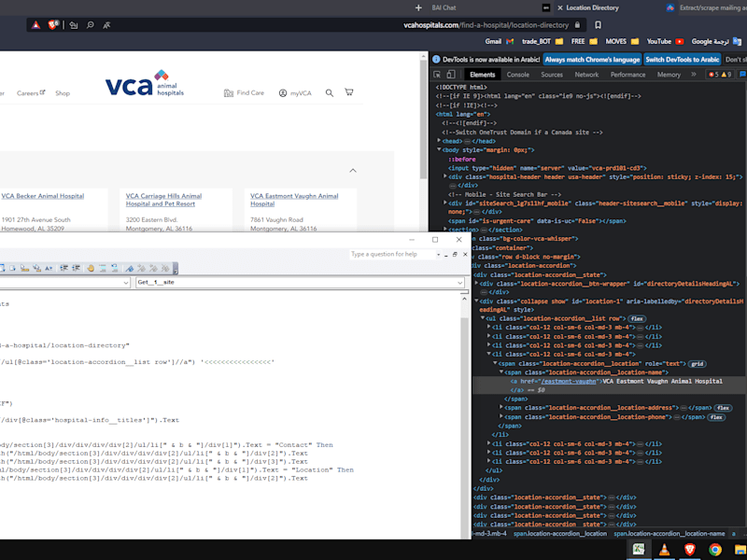Open the Gmail bookmark

(x=500, y=41)
